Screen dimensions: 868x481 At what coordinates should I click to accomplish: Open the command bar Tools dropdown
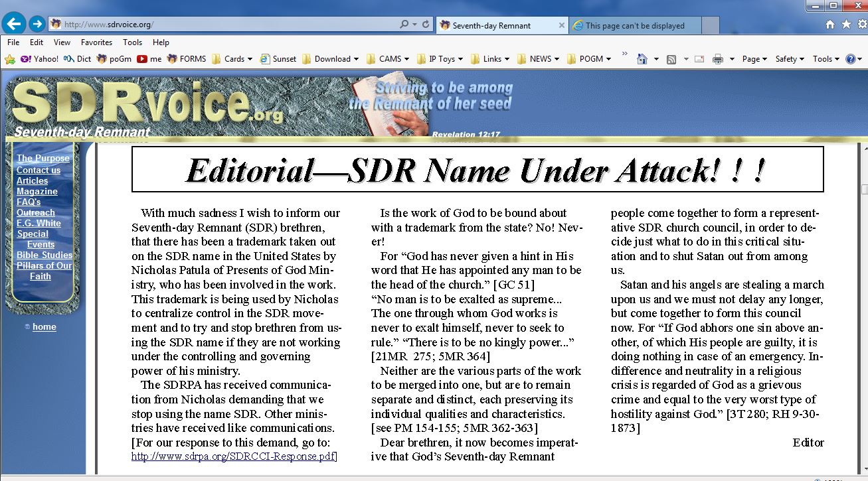pyautogui.click(x=826, y=59)
